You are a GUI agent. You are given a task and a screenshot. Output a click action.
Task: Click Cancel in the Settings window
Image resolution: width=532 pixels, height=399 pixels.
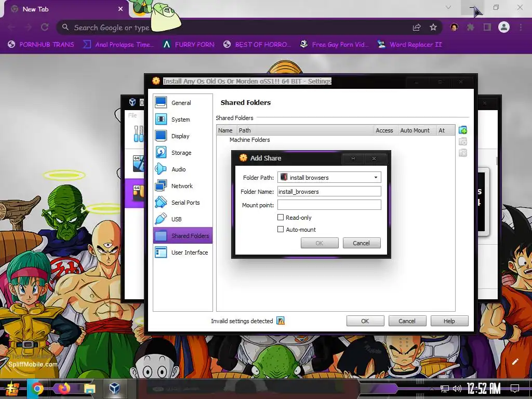407,321
